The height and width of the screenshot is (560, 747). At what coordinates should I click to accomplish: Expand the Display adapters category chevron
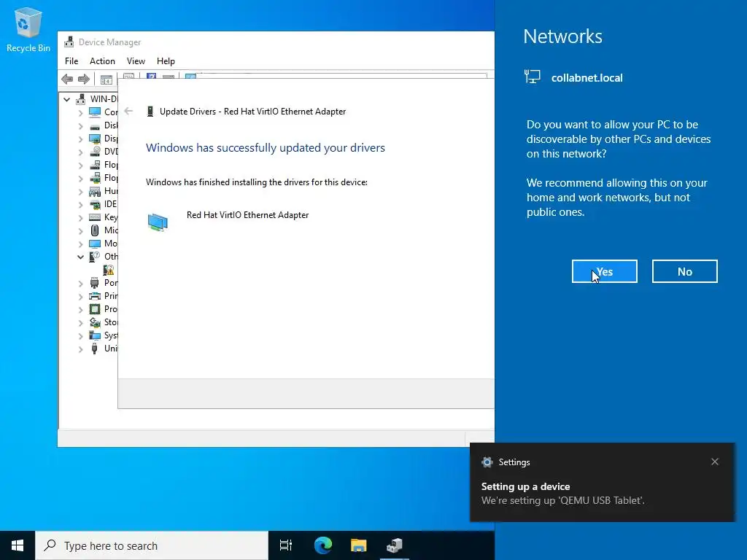(80, 139)
